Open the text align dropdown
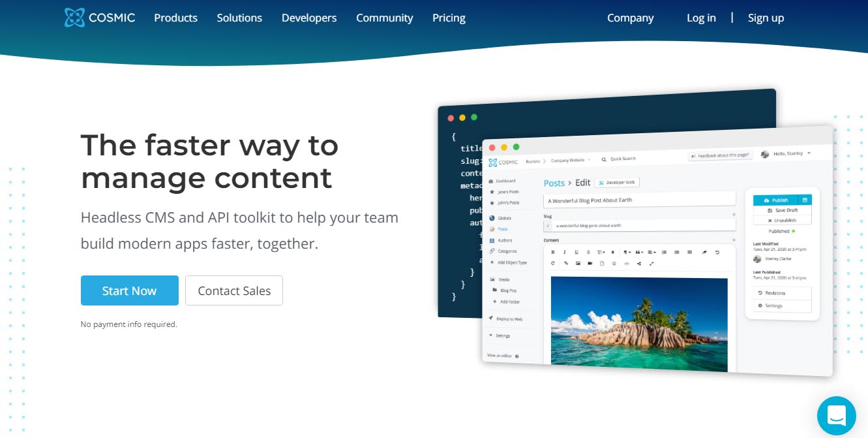The image size is (868, 438). [x=651, y=252]
